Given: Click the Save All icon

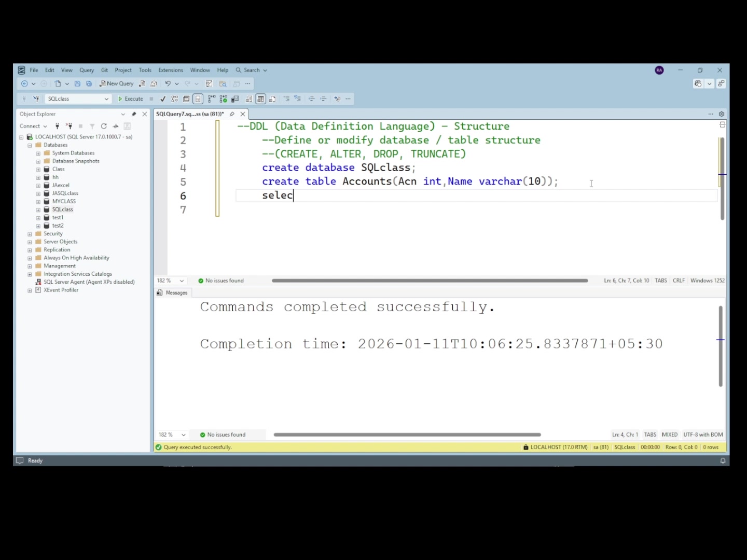Looking at the screenshot, I should pyautogui.click(x=89, y=83).
